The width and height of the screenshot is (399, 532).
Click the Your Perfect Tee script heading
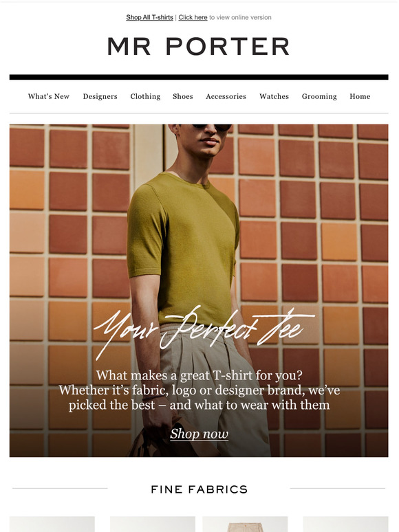pyautogui.click(x=204, y=332)
